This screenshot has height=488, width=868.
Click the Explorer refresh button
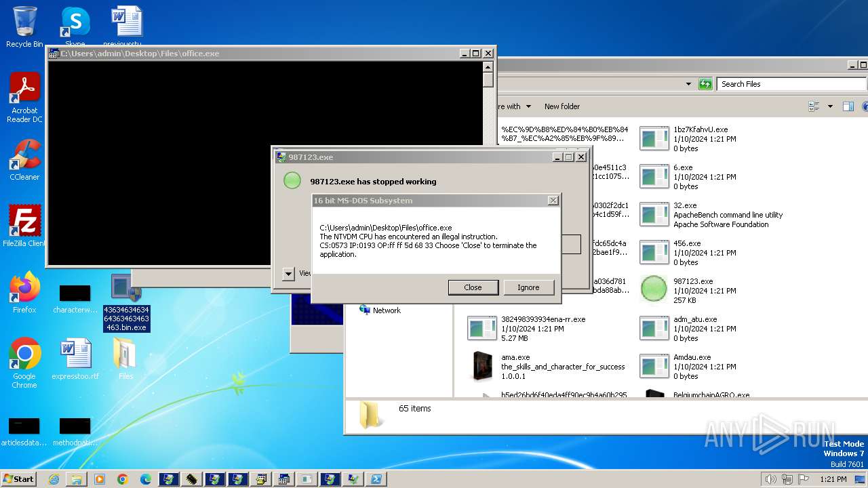click(x=705, y=84)
